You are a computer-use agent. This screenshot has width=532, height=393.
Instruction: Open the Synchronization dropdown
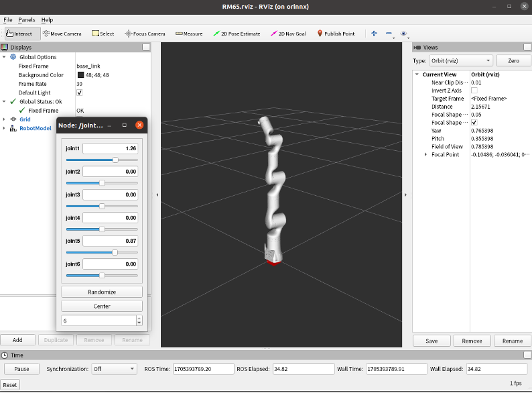[x=114, y=369]
